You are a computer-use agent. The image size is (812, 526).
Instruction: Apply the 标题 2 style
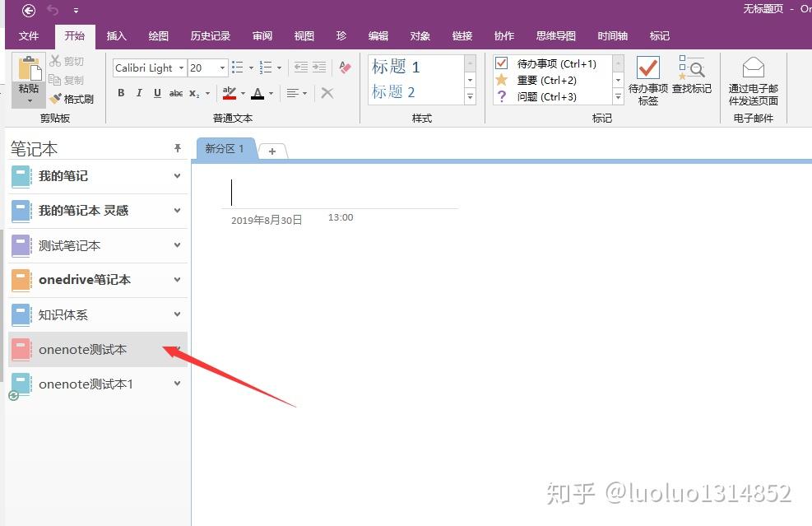click(x=393, y=91)
